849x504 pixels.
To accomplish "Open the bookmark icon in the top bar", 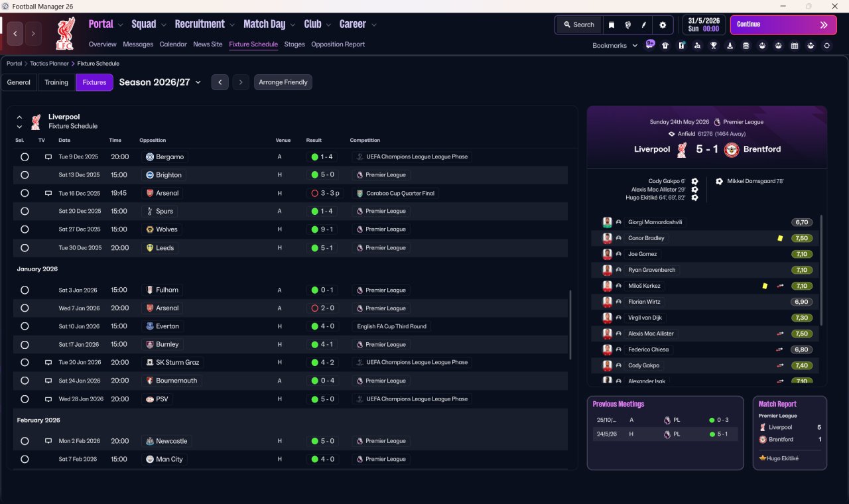I will (x=612, y=25).
